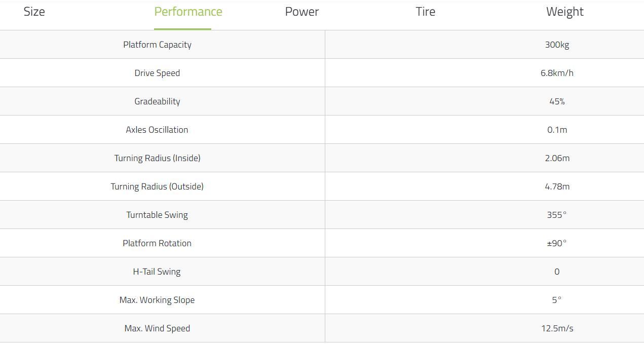Click the Max. Wind Speed label

(157, 328)
